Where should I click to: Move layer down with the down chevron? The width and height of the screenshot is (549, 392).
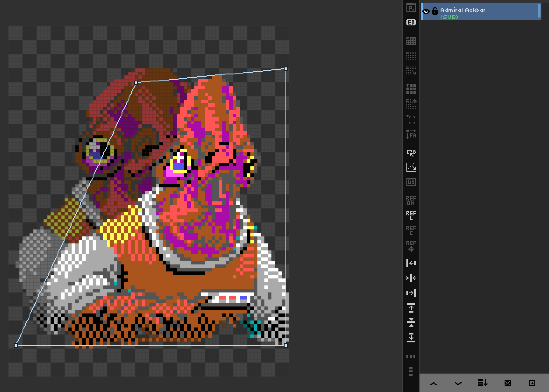pos(458,383)
